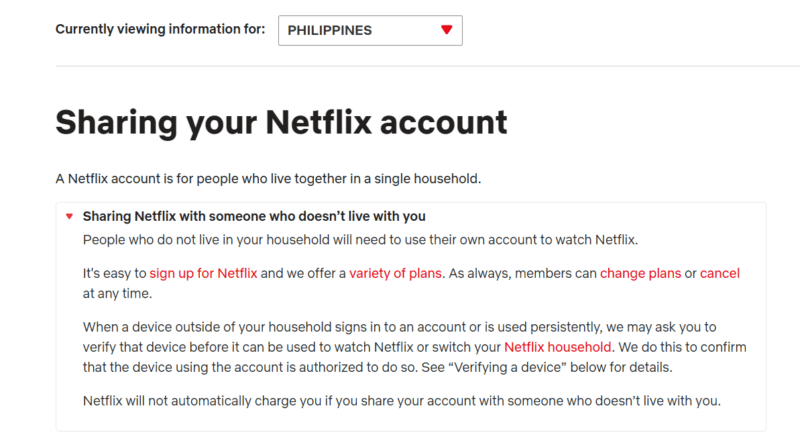Follow the 'variety of plans' link

tap(398, 273)
